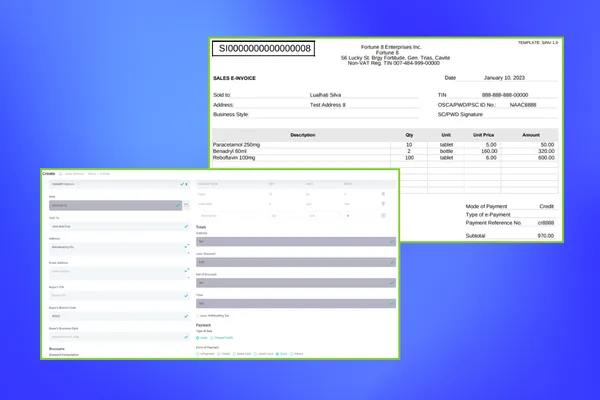600x400 pixels.
Task: Open the calendar picker beside the Date field
Action: click(x=186, y=205)
